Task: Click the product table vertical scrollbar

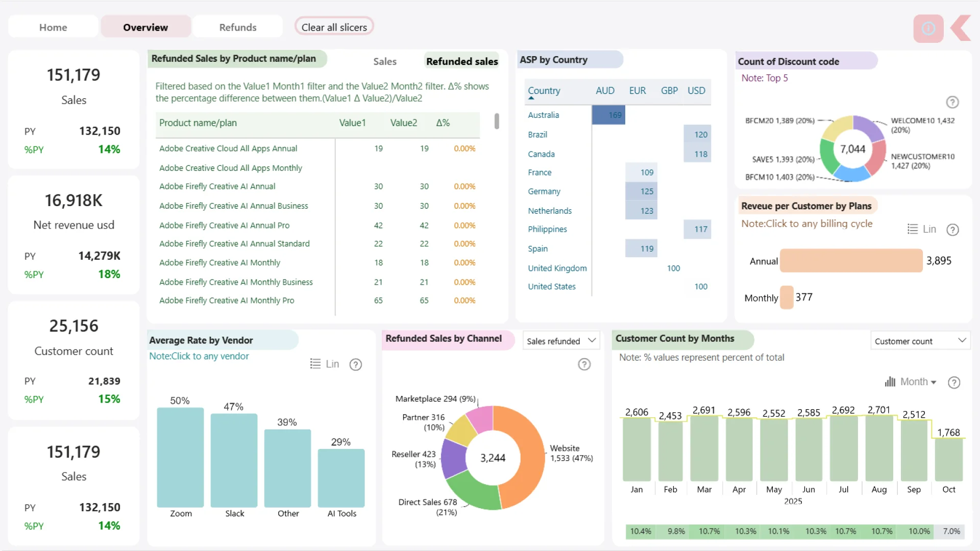Action: pos(497,121)
